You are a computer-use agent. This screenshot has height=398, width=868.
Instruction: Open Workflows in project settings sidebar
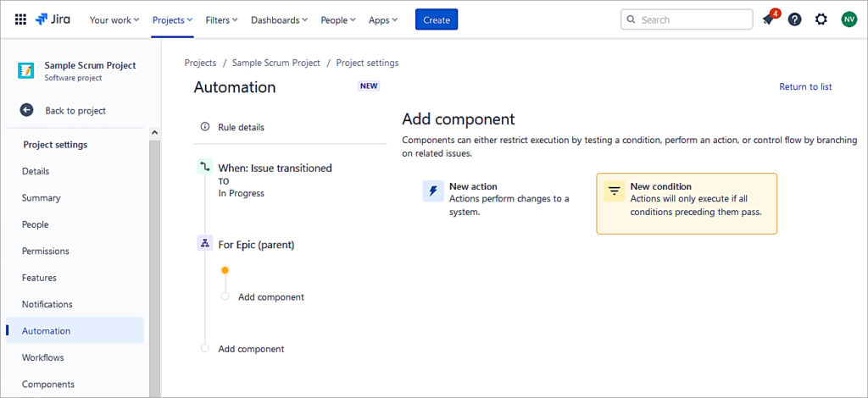tap(42, 357)
